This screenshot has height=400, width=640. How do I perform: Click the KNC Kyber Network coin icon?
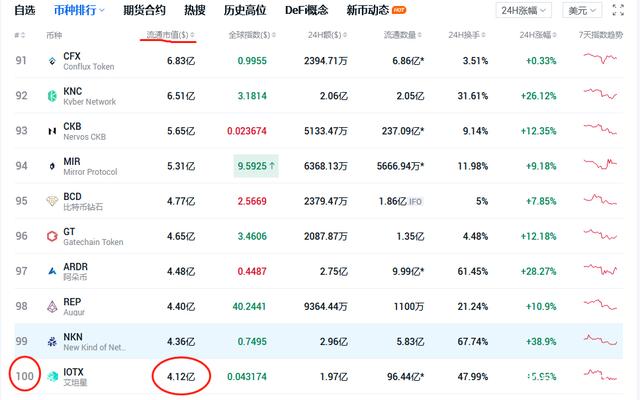point(52,96)
